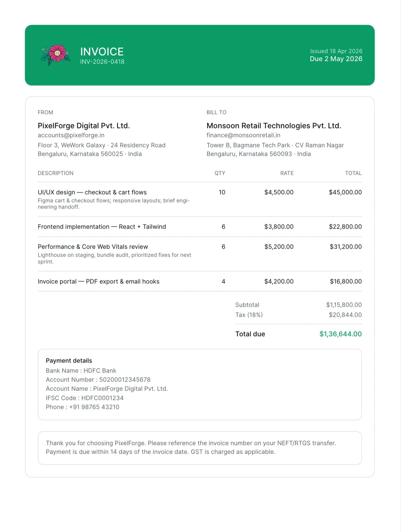Screen dimensions: 401x532
Task: Click the Phone : +91 98765 43210 line
Action: [83, 407]
